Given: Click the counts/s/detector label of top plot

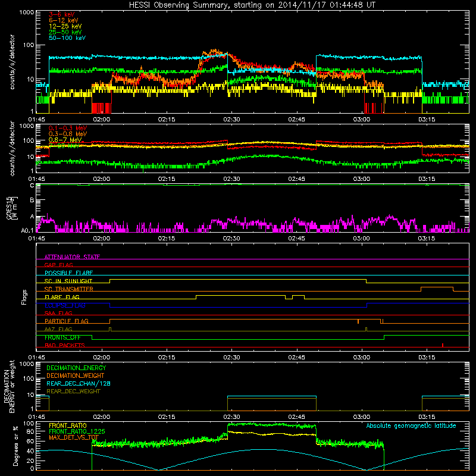Looking at the screenshot, I should click(x=12, y=62).
